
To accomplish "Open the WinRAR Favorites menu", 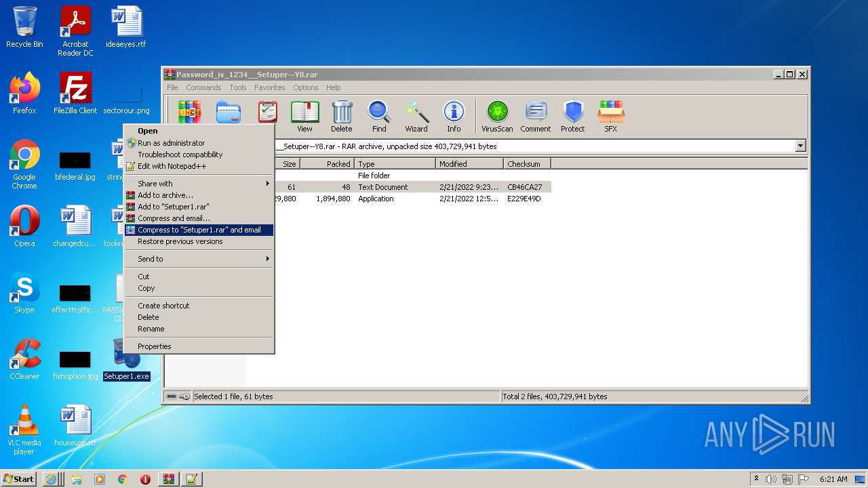I will (x=270, y=87).
